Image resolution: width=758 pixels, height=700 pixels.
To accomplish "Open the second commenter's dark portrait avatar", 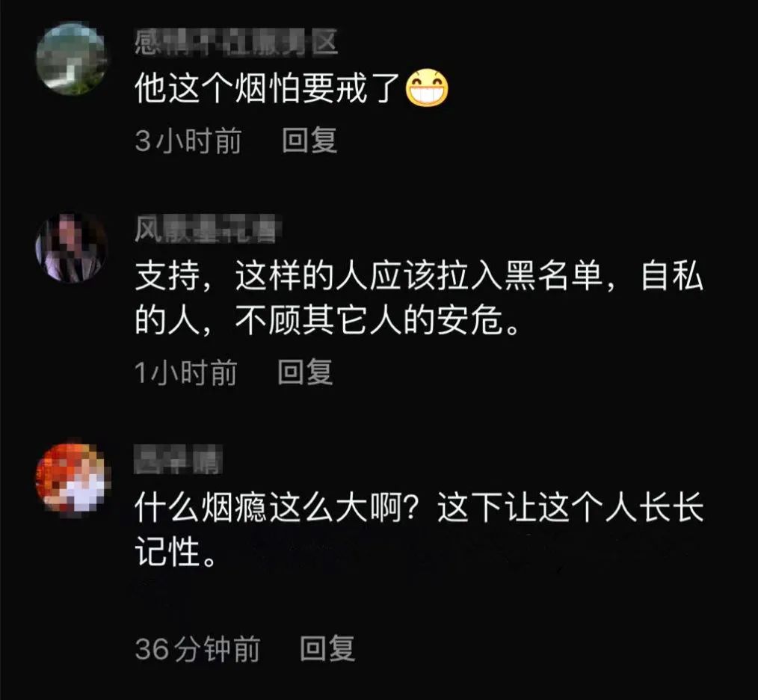I will click(72, 248).
